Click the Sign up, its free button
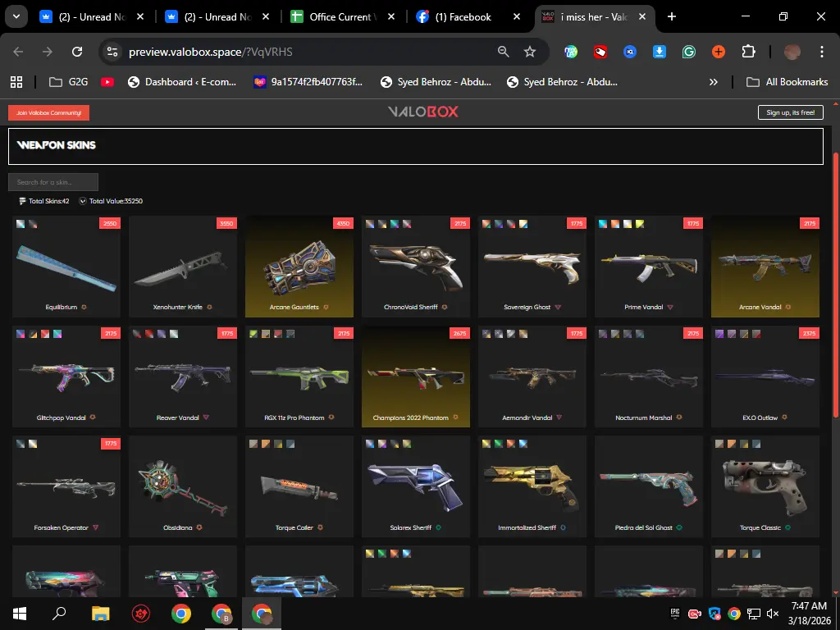 (790, 112)
